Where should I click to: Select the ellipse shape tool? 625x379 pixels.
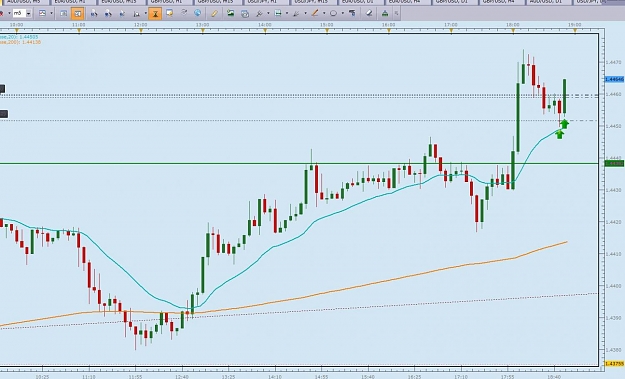(x=333, y=14)
